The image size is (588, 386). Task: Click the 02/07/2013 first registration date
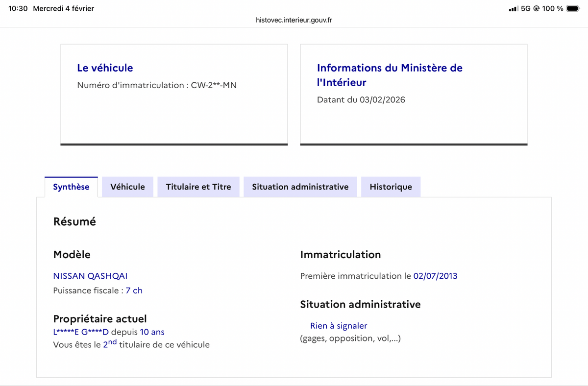click(x=435, y=276)
